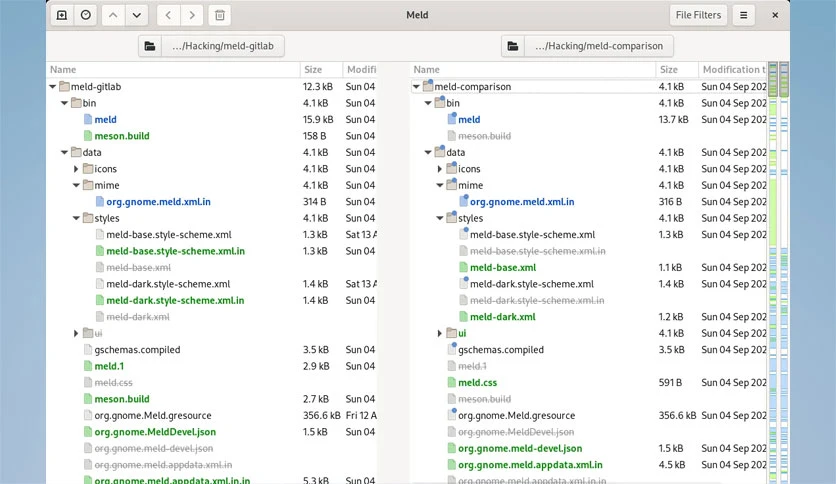836x484 pixels.
Task: Click the 13.7 kB size of right meld
Action: 673,119
